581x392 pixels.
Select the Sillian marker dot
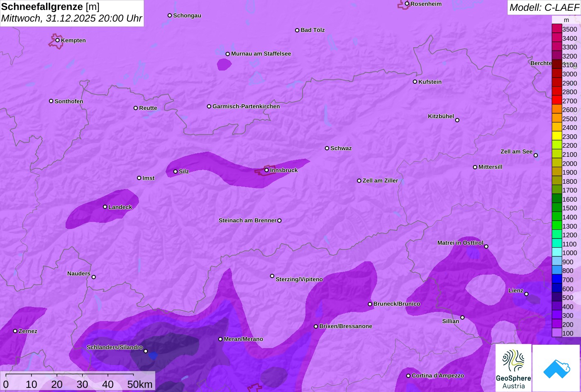click(x=462, y=318)
